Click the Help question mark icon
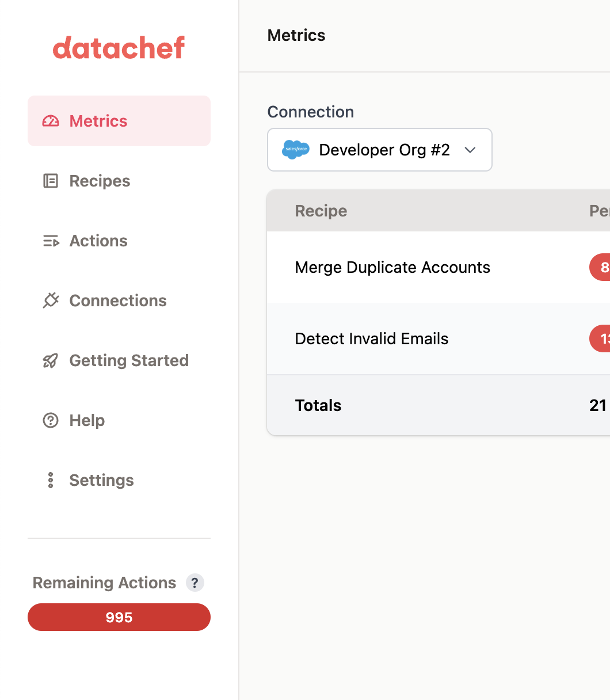The image size is (610, 700). coord(51,420)
